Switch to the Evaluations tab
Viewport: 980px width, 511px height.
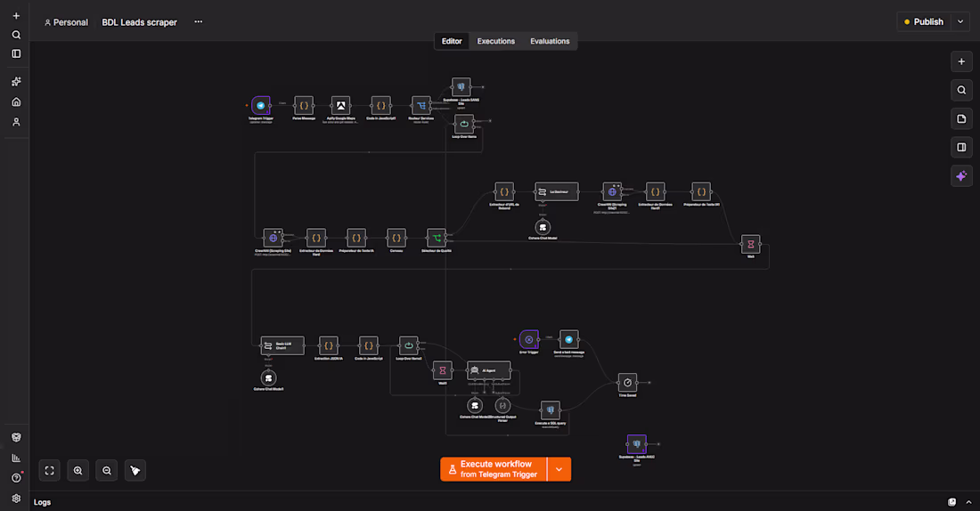550,41
